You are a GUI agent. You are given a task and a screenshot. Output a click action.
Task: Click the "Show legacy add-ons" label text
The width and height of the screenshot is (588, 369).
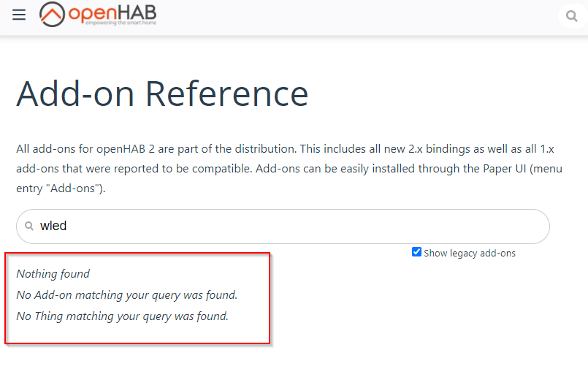[x=469, y=254]
